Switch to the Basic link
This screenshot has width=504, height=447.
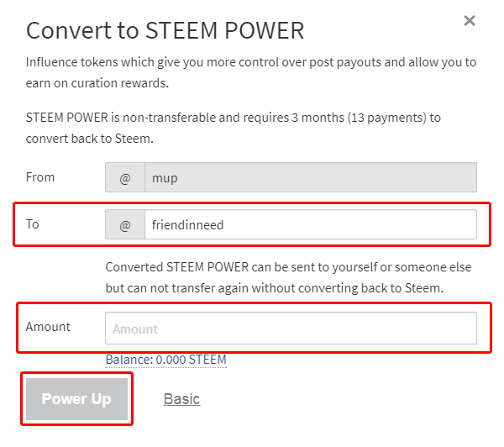coord(181,398)
